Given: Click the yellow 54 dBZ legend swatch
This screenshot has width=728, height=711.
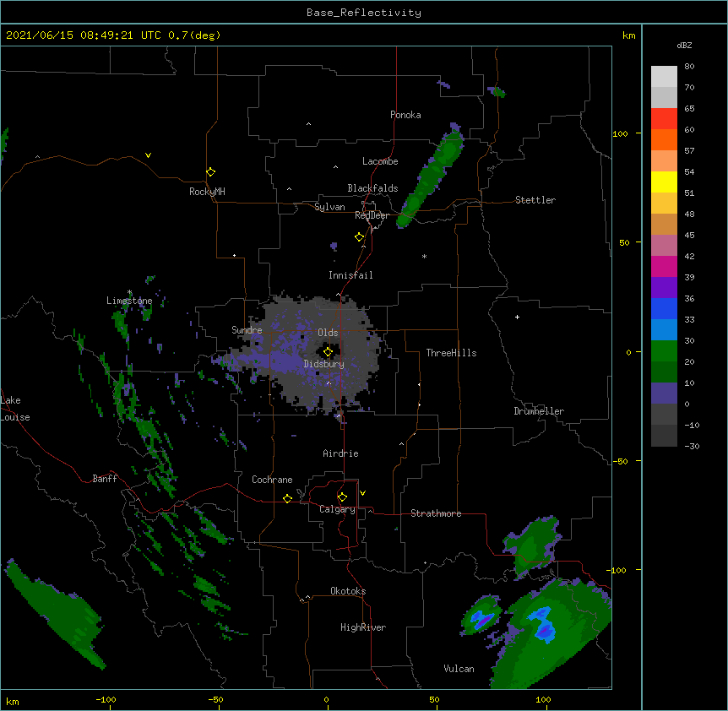Looking at the screenshot, I should 664,182.
